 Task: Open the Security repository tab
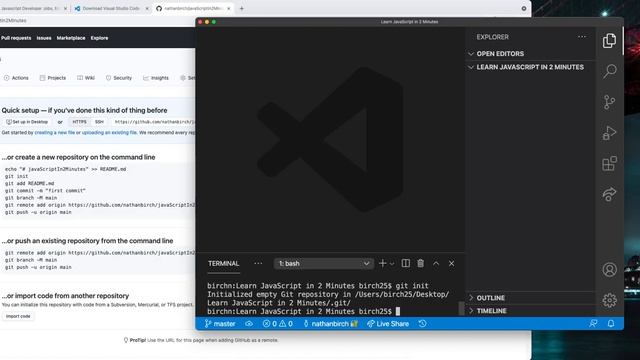(119, 78)
